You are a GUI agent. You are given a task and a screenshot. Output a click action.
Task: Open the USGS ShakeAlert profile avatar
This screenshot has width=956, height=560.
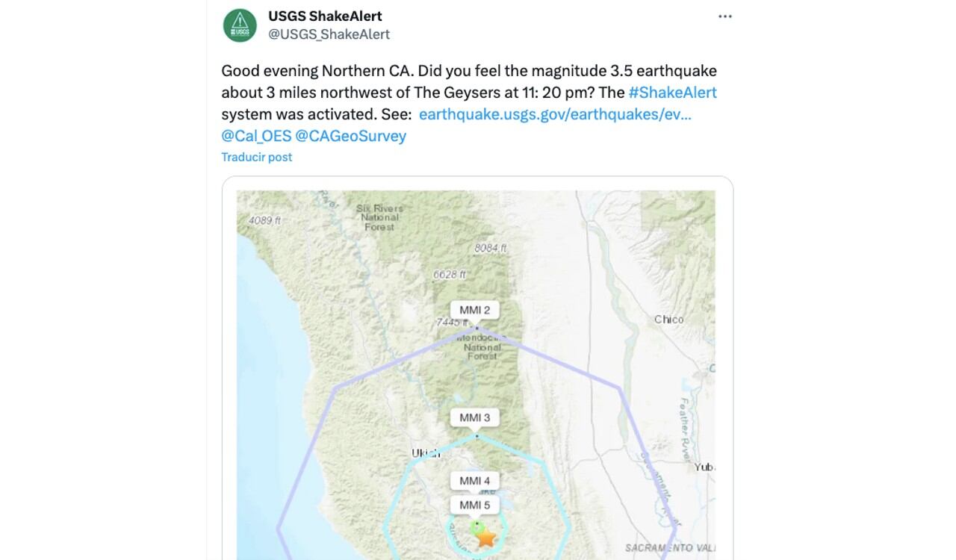point(239,24)
